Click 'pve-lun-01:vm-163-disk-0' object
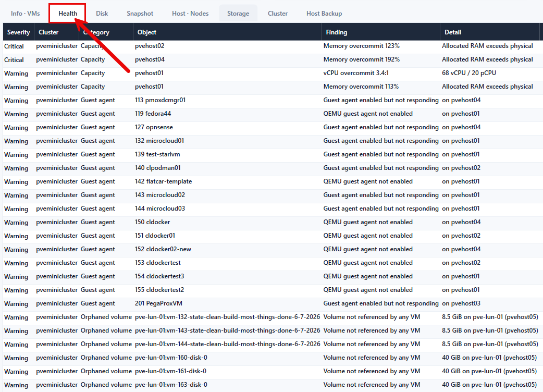This screenshot has height=392, width=543. click(171, 384)
